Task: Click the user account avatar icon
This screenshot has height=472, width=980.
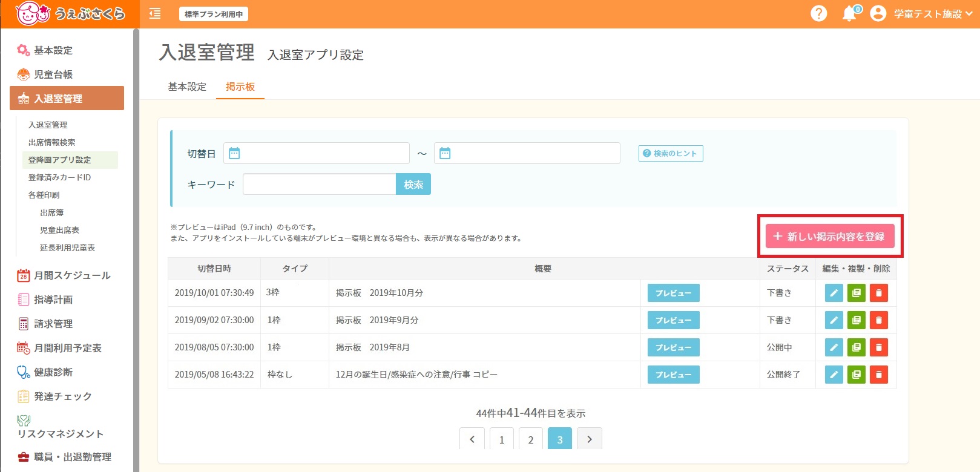Action: [x=878, y=13]
